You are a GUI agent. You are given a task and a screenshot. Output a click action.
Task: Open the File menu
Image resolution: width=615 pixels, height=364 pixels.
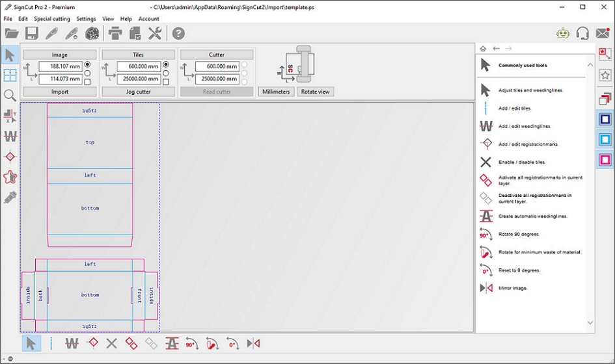click(8, 18)
